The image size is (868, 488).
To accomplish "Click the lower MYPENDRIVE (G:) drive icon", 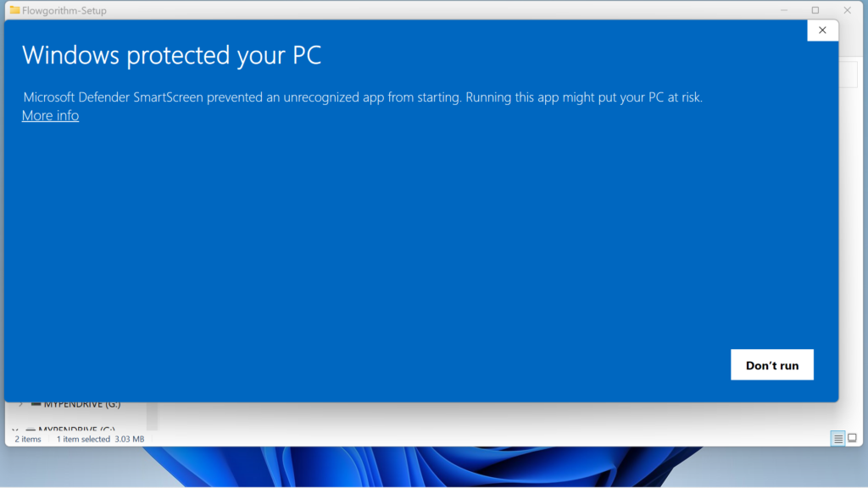I will tap(31, 429).
